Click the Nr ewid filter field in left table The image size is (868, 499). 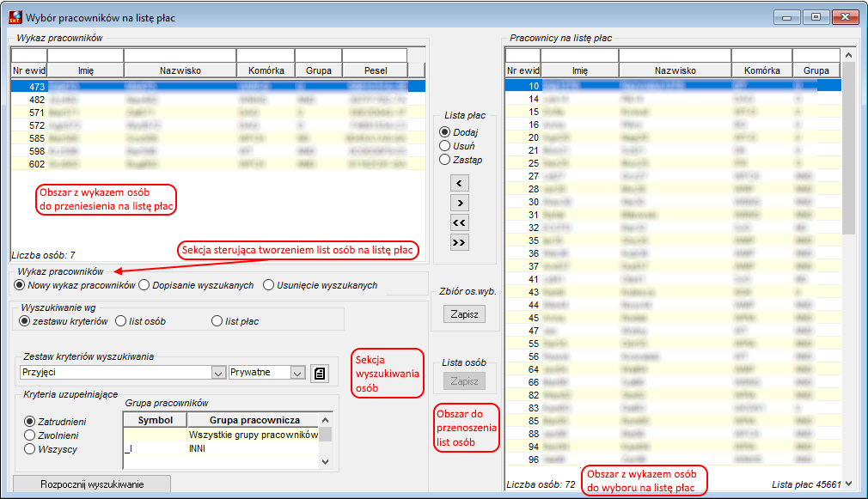(x=28, y=55)
